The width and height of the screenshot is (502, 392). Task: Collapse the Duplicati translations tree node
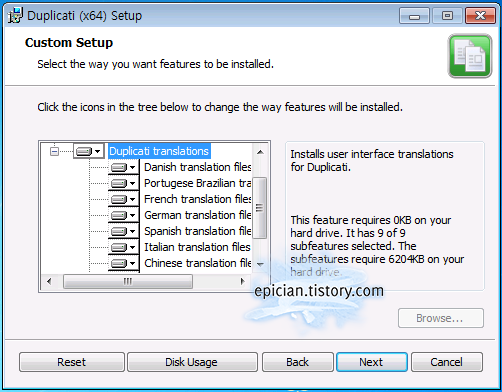tap(54, 152)
